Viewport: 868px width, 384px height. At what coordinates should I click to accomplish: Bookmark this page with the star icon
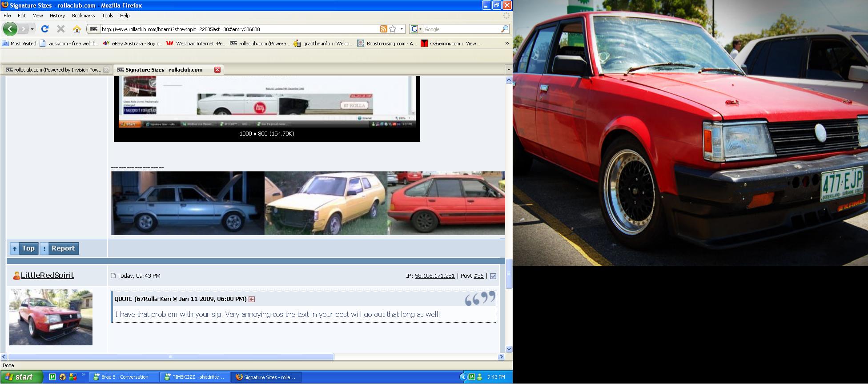pos(393,29)
